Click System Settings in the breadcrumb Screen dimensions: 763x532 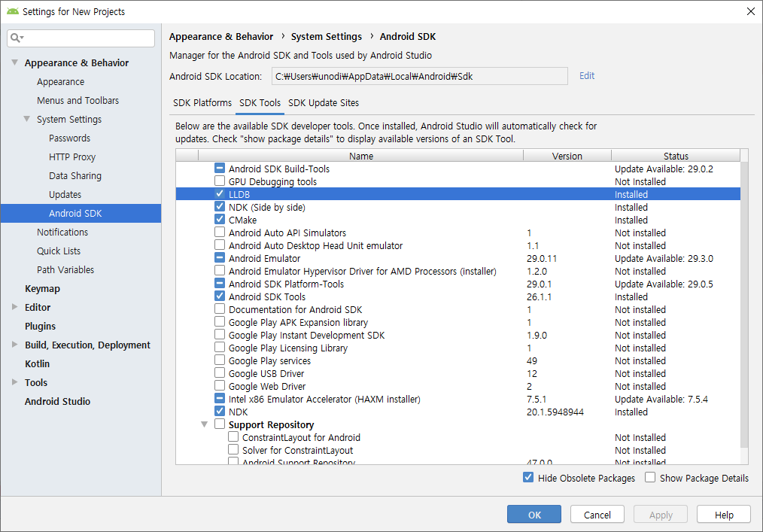pyautogui.click(x=327, y=37)
